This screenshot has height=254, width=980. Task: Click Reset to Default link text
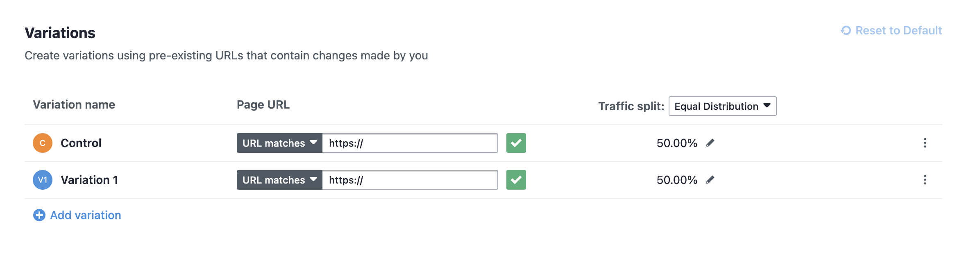(x=898, y=30)
